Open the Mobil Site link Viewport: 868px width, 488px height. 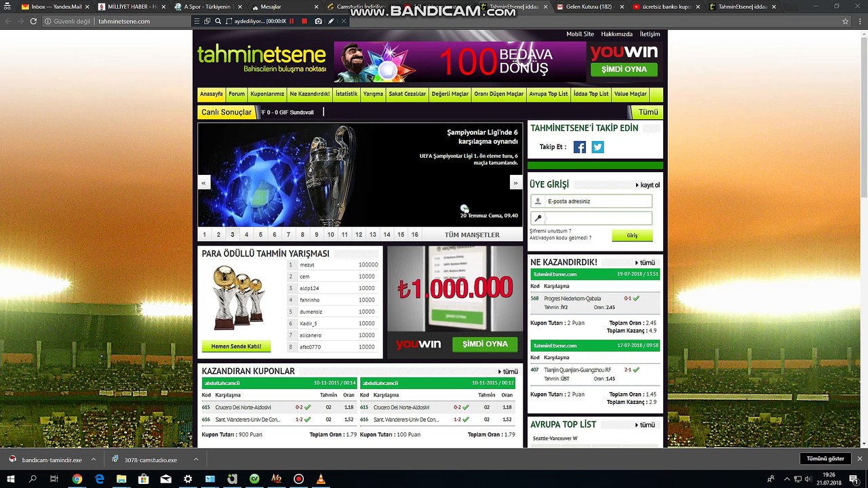(580, 34)
